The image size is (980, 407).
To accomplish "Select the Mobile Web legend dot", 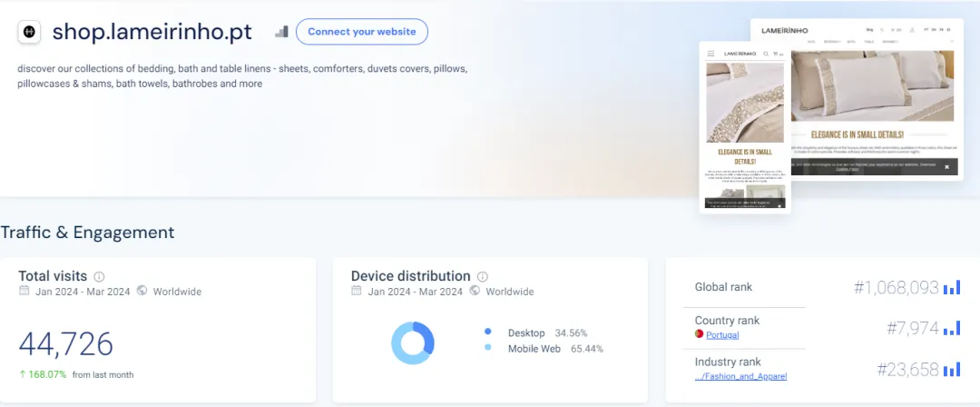I will [487, 348].
